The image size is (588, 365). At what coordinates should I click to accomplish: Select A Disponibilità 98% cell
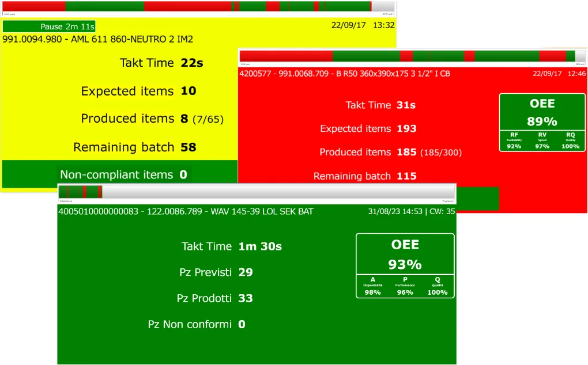pyautogui.click(x=372, y=286)
